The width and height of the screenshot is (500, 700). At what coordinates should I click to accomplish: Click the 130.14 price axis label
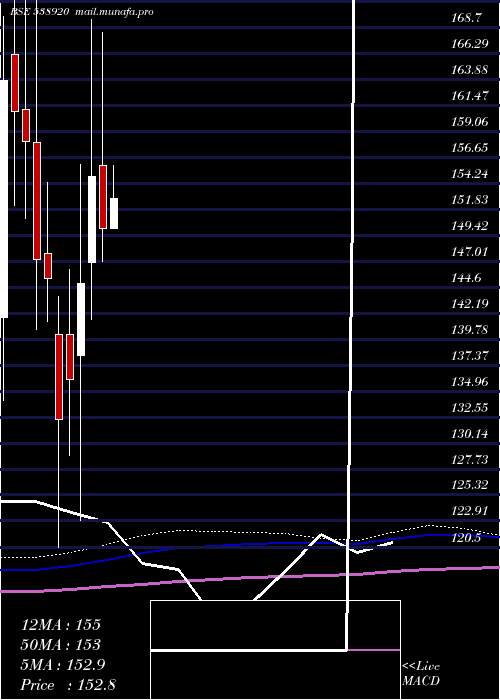(470, 433)
